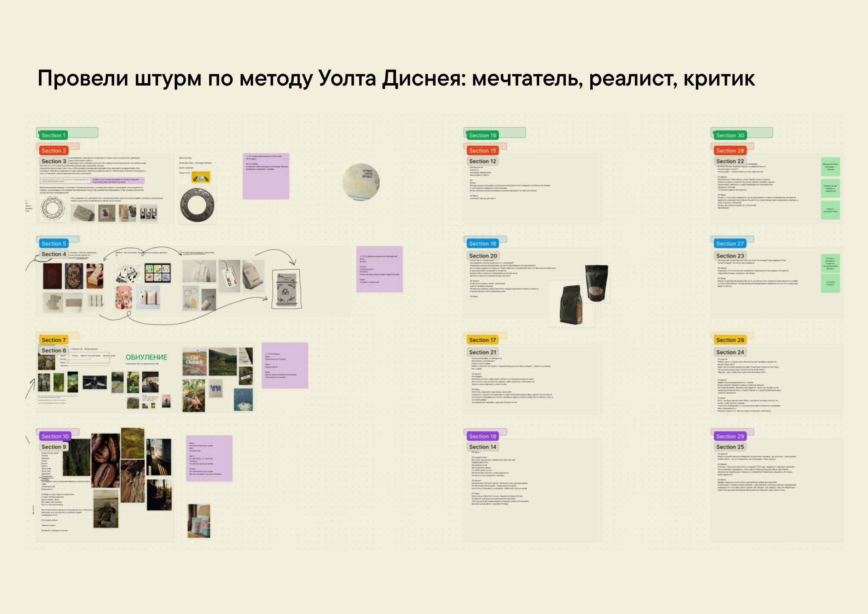Click the Section 20 gray label
868x614 pixels.
pyautogui.click(x=482, y=256)
